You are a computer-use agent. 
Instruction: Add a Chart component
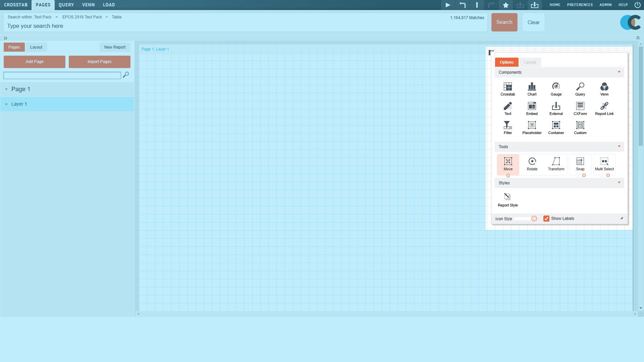[532, 89]
